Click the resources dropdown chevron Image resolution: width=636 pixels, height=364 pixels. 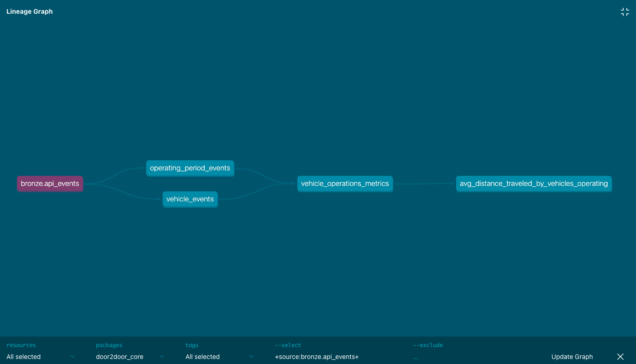[x=72, y=357]
